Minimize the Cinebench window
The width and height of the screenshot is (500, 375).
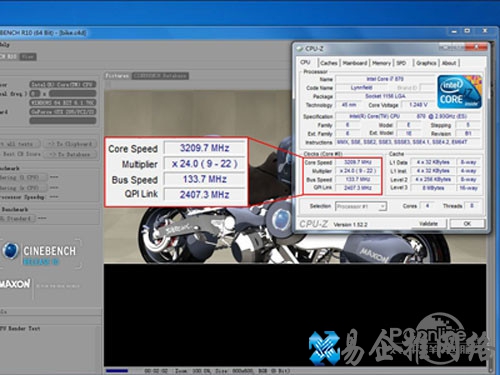tap(454, 31)
